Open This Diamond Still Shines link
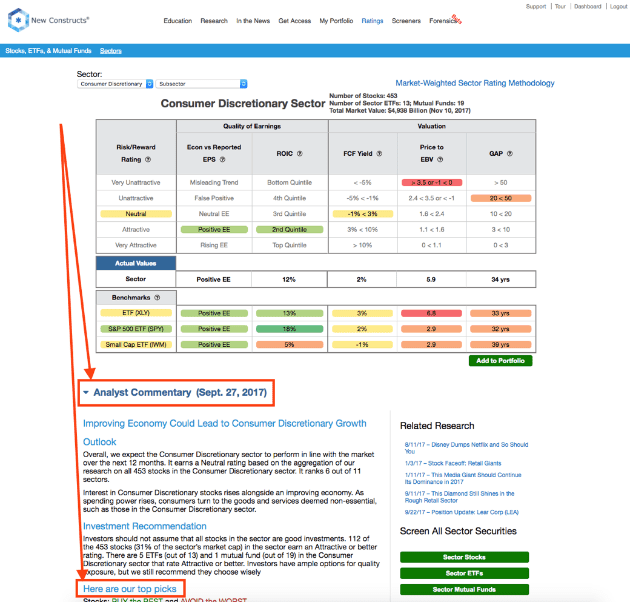630x602 pixels. [459, 497]
